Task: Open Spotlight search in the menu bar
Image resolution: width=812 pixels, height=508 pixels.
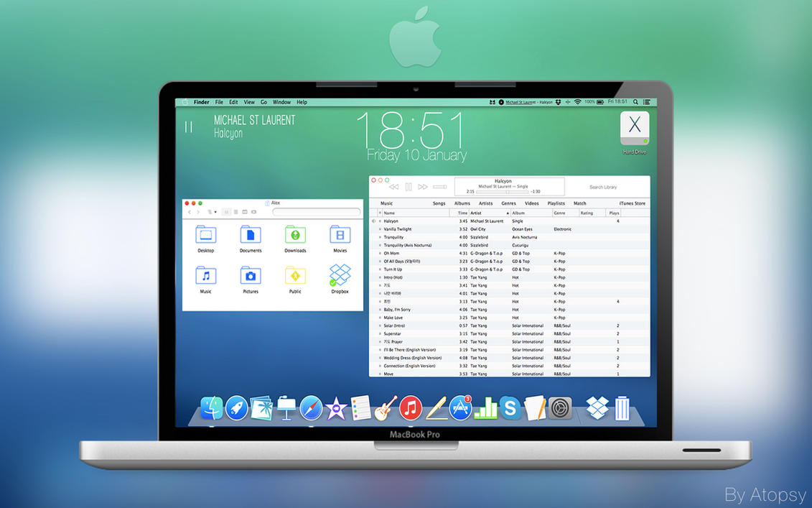Action: 635,102
